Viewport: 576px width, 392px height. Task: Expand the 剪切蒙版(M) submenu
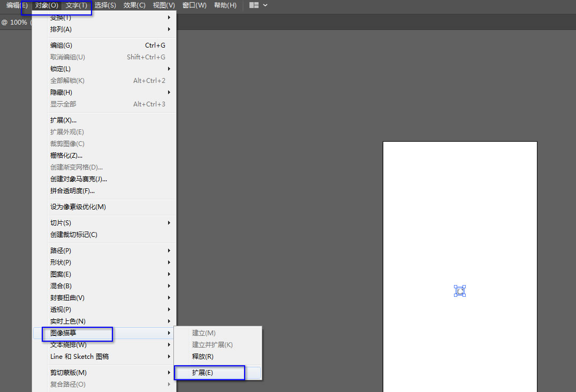pos(69,373)
